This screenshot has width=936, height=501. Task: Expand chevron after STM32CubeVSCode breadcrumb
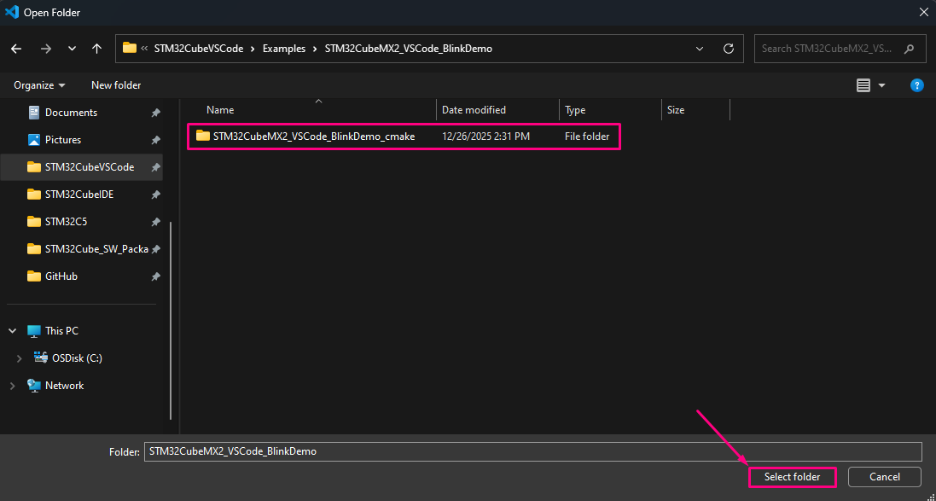(x=253, y=49)
